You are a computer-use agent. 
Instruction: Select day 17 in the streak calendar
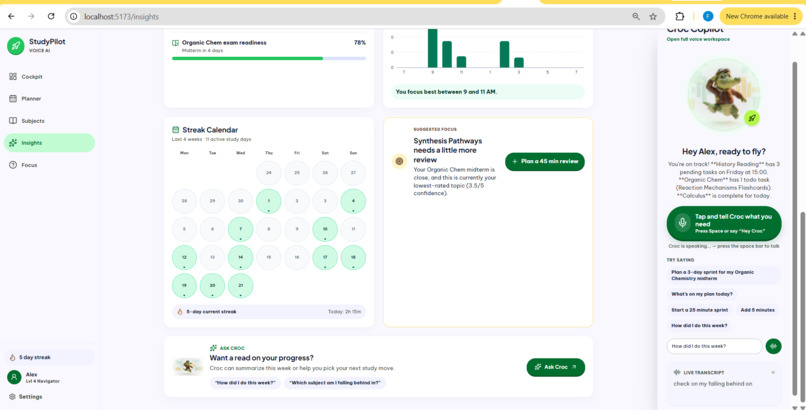point(325,258)
